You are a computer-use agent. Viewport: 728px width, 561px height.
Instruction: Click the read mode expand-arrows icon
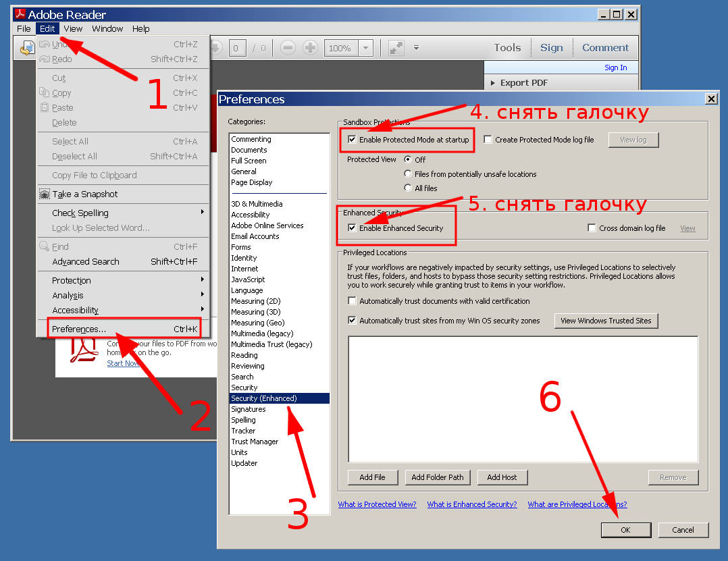click(x=396, y=48)
